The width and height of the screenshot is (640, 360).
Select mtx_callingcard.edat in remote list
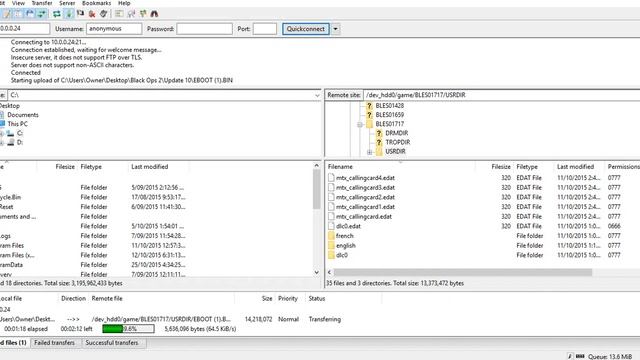click(363, 217)
